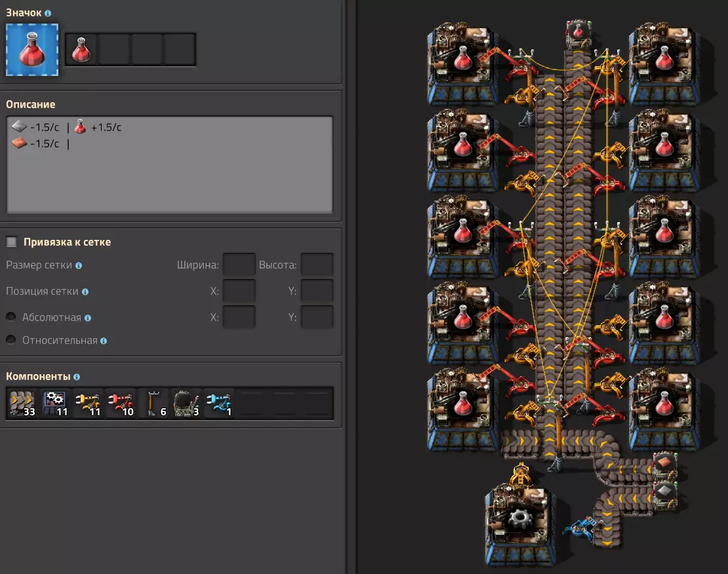Select the first small icon slot with red flask
Screen dimensions: 728x574
(81, 49)
